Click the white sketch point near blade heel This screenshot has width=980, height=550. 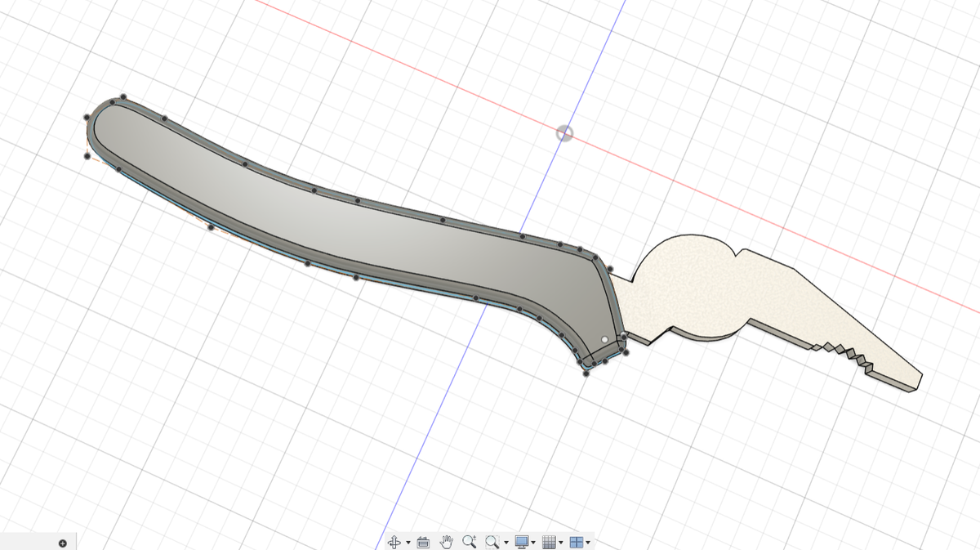(604, 338)
